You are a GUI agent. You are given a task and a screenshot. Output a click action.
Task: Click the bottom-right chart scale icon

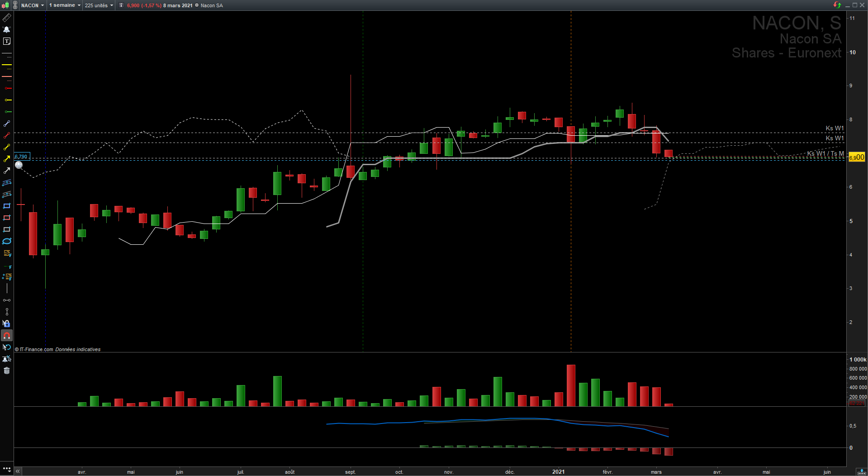click(861, 472)
